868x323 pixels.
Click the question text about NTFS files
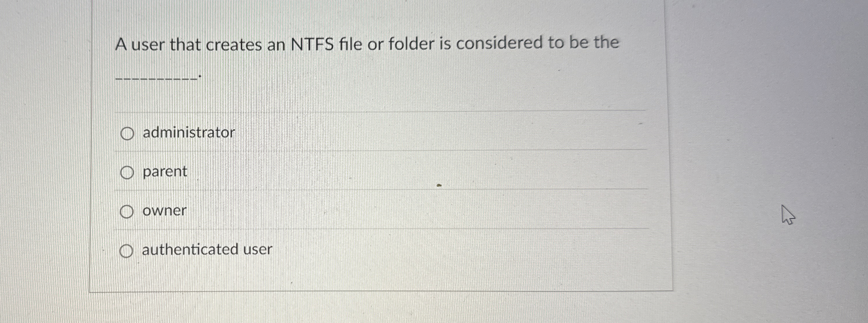[367, 43]
